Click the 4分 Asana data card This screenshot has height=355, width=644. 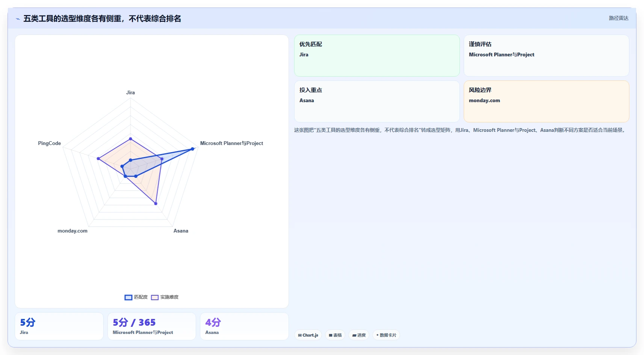coord(244,326)
